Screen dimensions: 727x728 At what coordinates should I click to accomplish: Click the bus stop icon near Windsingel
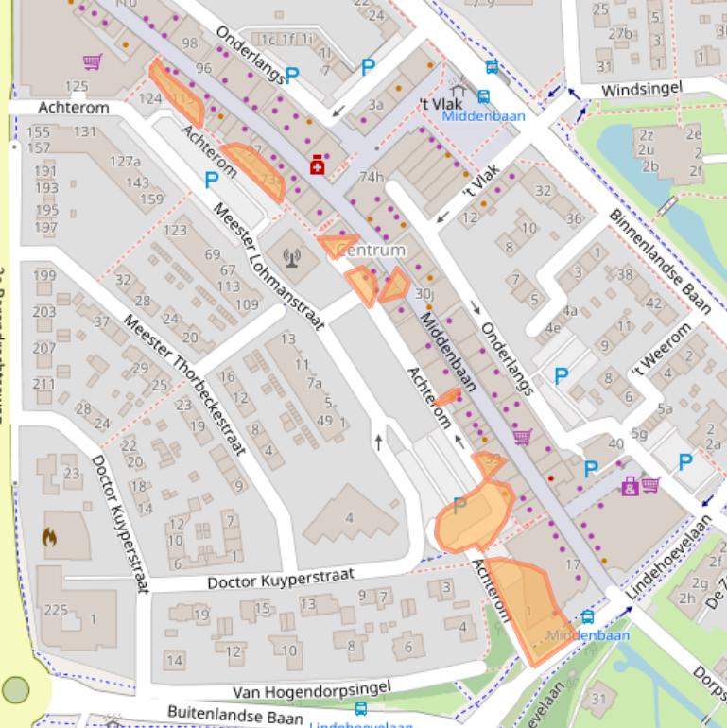click(492, 66)
